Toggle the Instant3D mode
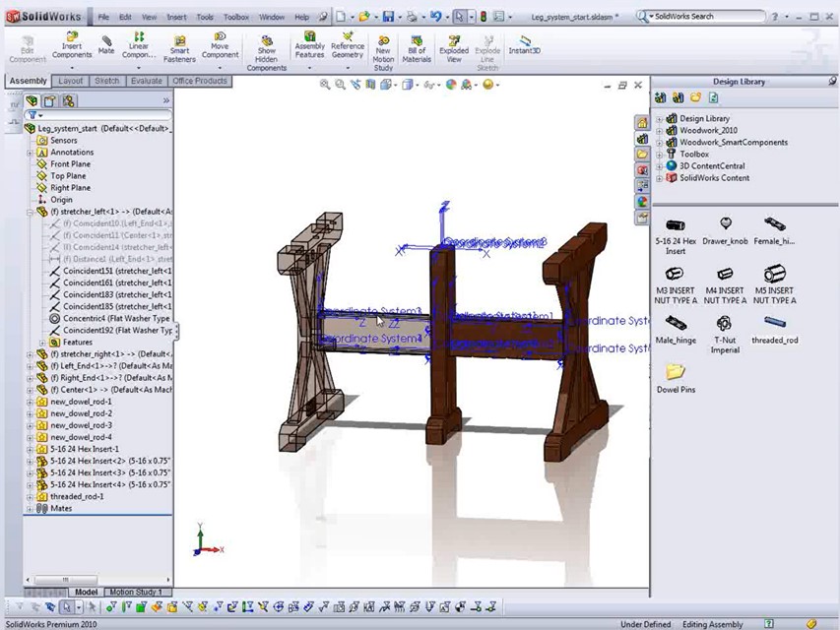The width and height of the screenshot is (840, 630). point(524,44)
